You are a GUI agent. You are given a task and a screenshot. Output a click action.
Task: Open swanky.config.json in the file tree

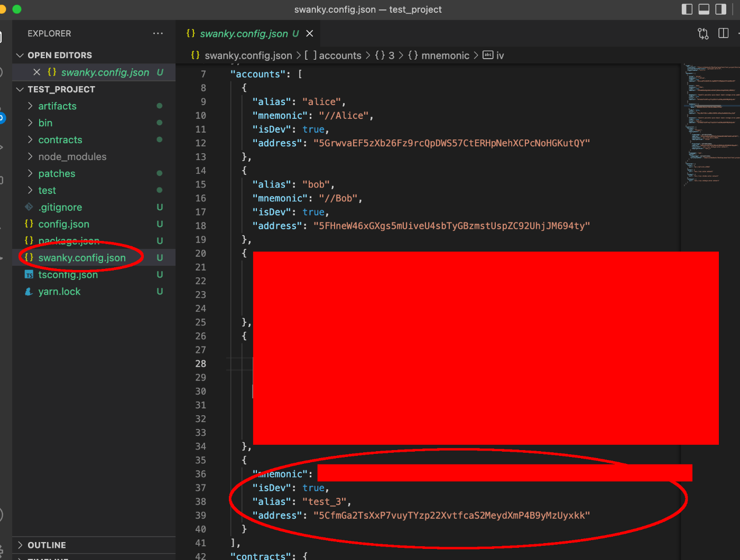[x=82, y=258]
